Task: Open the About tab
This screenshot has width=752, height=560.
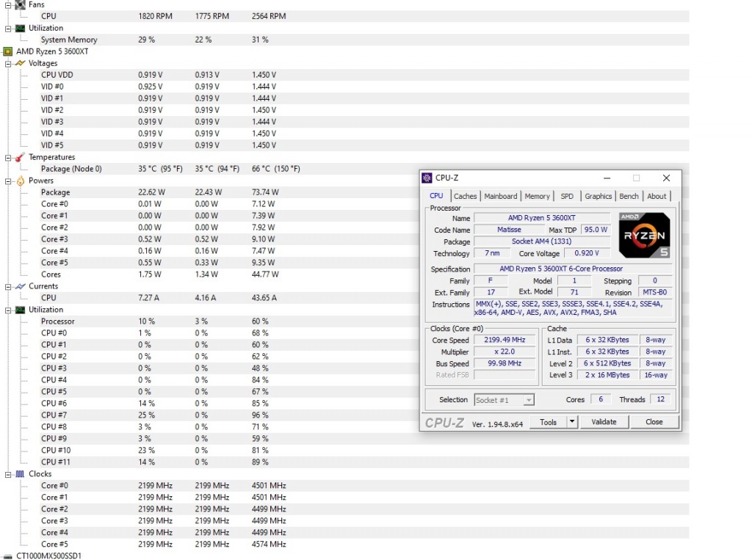Action: tap(657, 196)
